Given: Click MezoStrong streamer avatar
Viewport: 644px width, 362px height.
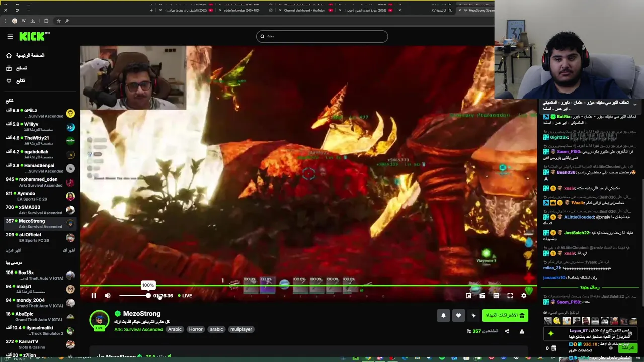Looking at the screenshot, I should (x=99, y=320).
